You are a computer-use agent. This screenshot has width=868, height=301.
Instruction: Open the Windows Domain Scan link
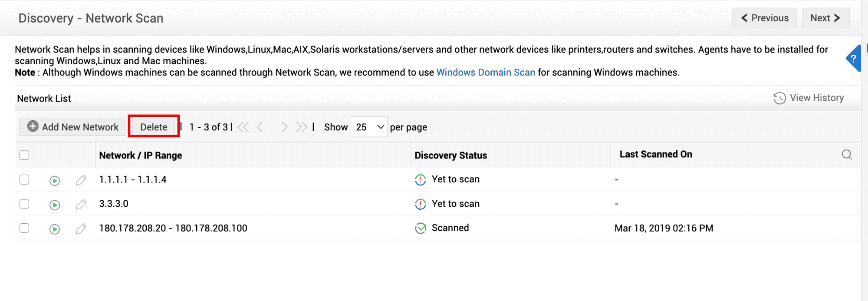[486, 73]
